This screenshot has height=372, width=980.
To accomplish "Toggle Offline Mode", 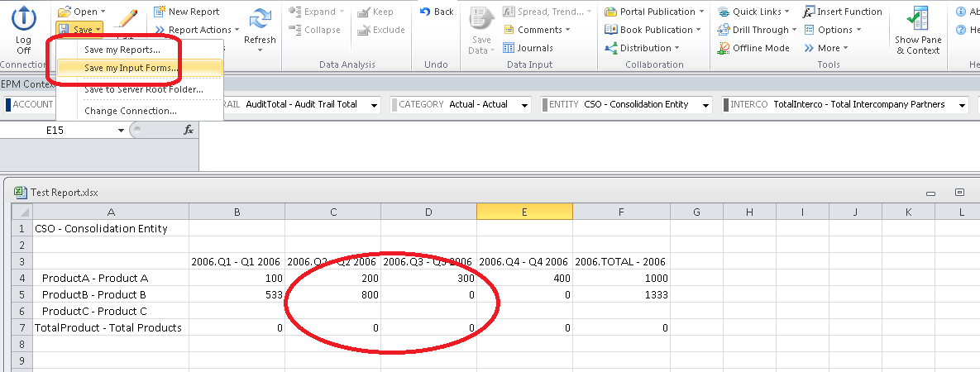I will (x=753, y=48).
